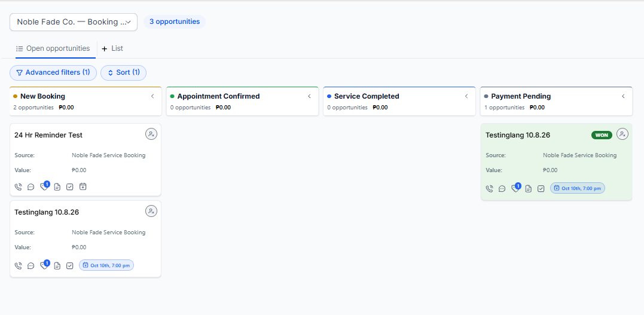The height and width of the screenshot is (315, 644).
Task: Click ₱0.00 value on 24 Hr Reminder Test card
Action: [79, 170]
